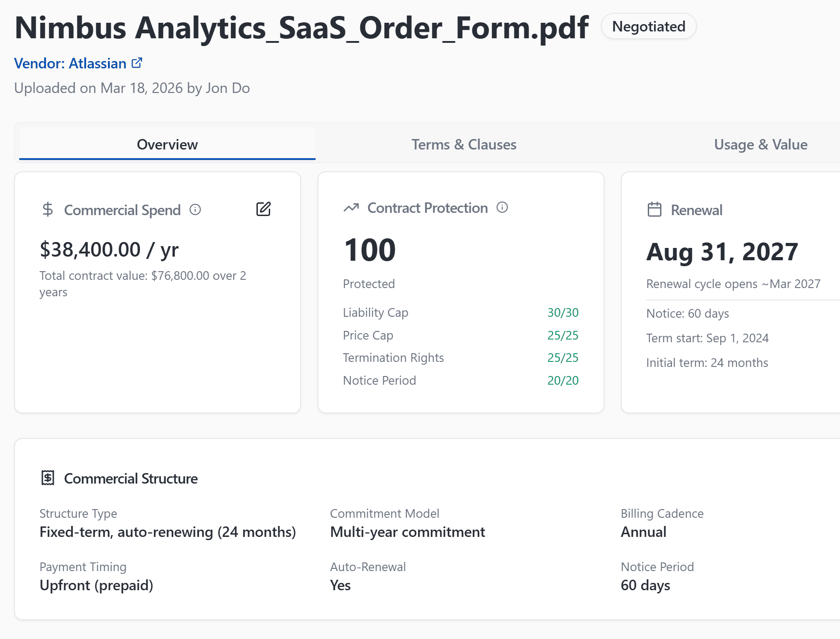Click the Aug 31, 2027 renewal date

click(722, 252)
